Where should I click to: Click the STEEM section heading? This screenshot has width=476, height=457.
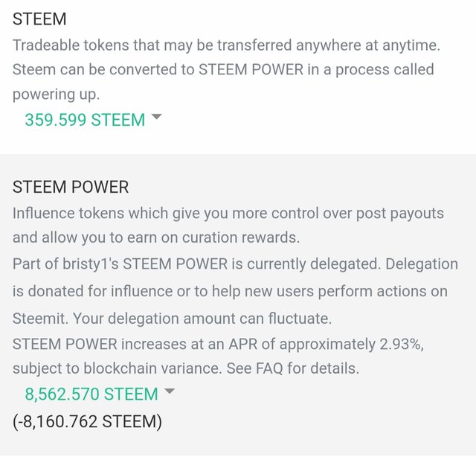pyautogui.click(x=39, y=19)
